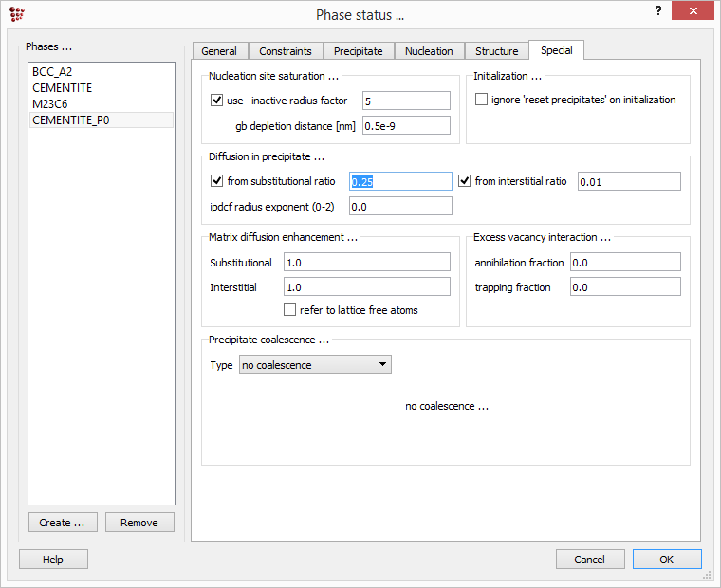
Task: Toggle the nucleation site saturation 'use' checkbox
Action: (216, 101)
